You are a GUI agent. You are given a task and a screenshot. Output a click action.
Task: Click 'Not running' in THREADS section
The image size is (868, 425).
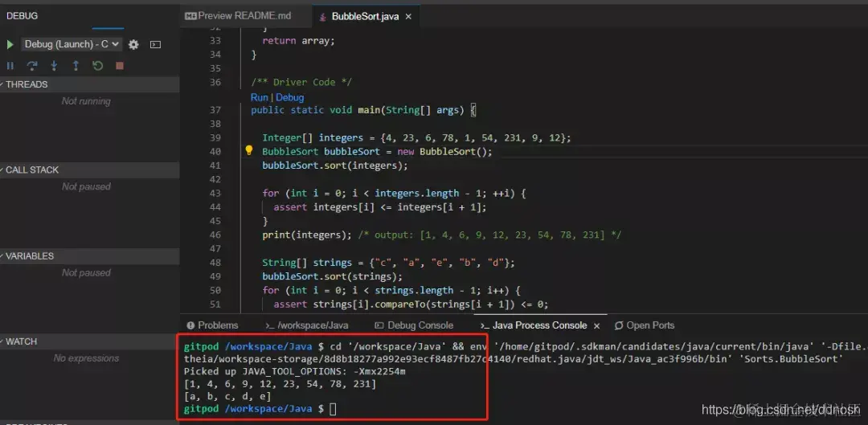(86, 101)
